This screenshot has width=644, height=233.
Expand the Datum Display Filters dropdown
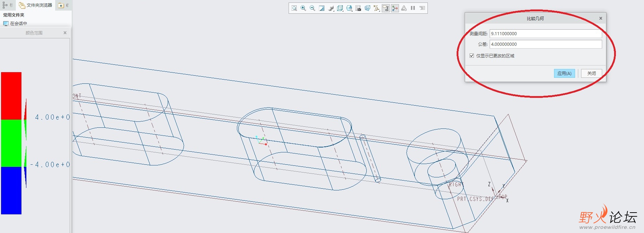tap(376, 8)
